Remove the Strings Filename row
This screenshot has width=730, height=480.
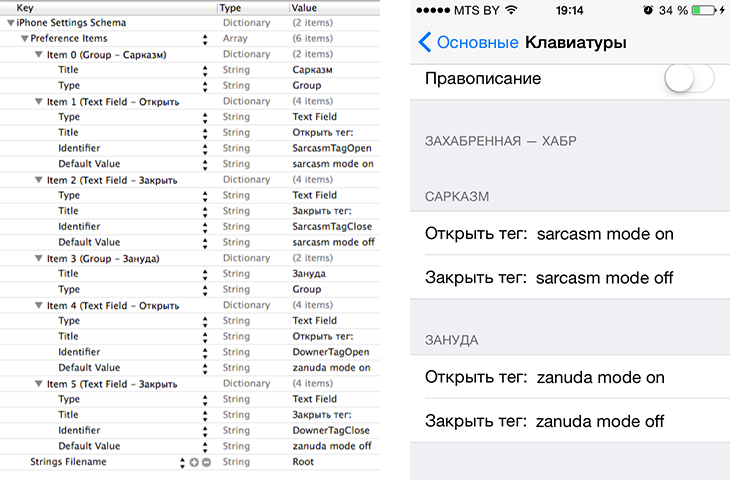[x=206, y=462]
